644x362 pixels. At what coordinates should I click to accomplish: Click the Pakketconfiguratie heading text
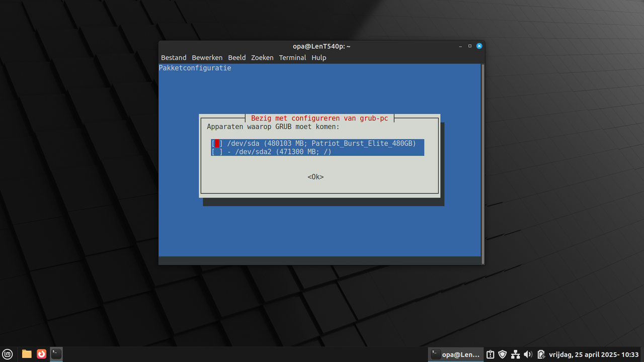(195, 68)
